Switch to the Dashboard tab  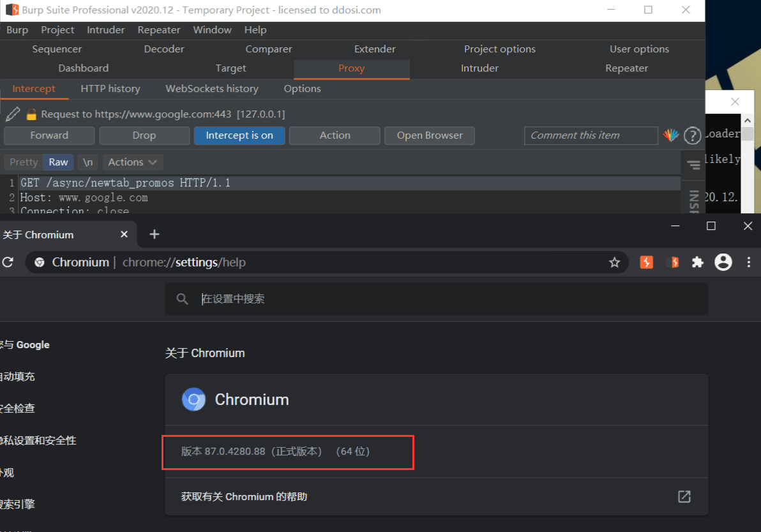(x=84, y=68)
